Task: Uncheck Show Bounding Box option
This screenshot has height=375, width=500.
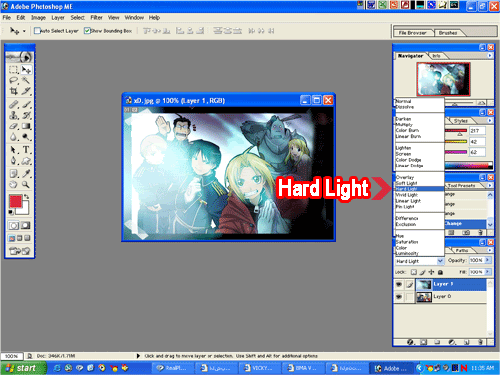Action: pos(87,31)
